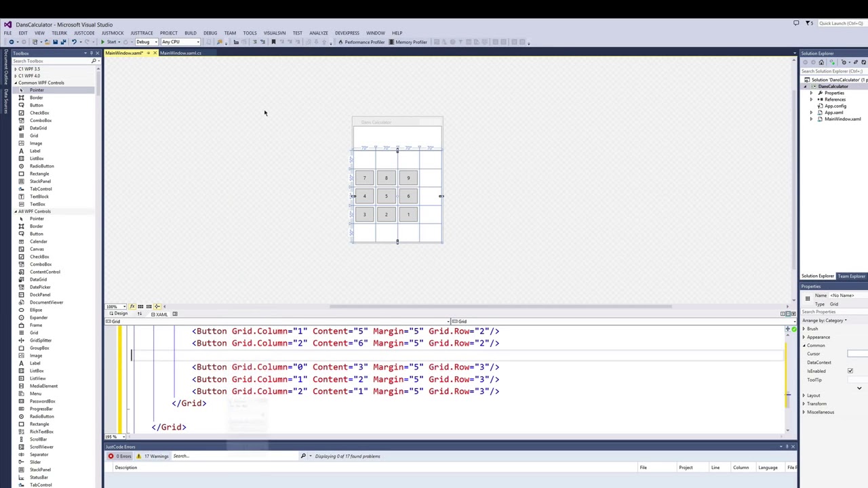This screenshot has width=868, height=488.
Task: Select the MediaElement control in toolbox
Action: [43, 386]
